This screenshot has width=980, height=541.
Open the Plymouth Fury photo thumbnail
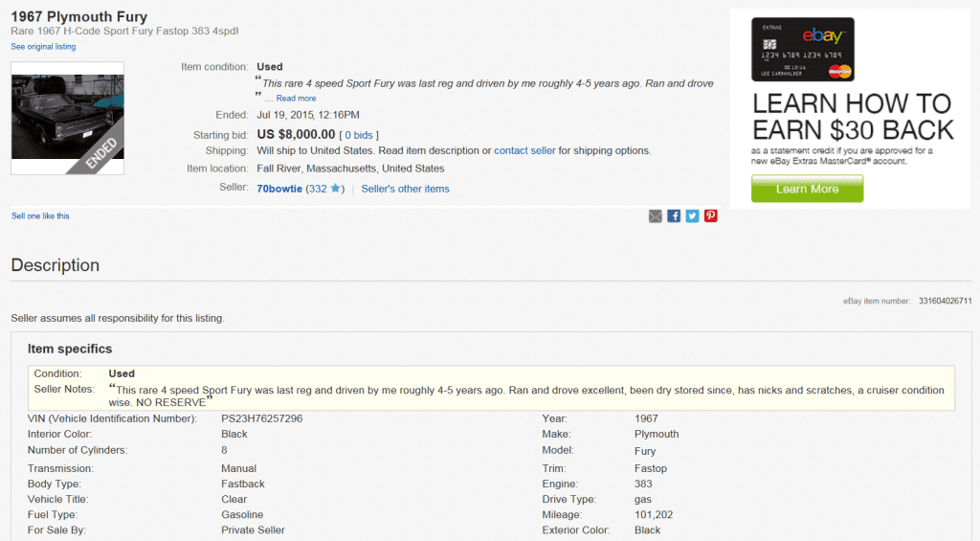click(67, 118)
